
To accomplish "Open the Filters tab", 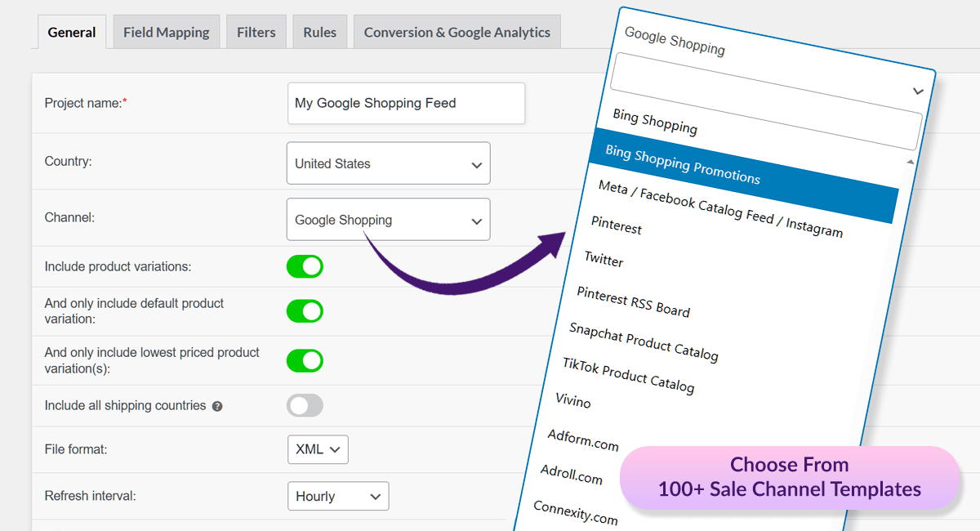I will click(256, 33).
